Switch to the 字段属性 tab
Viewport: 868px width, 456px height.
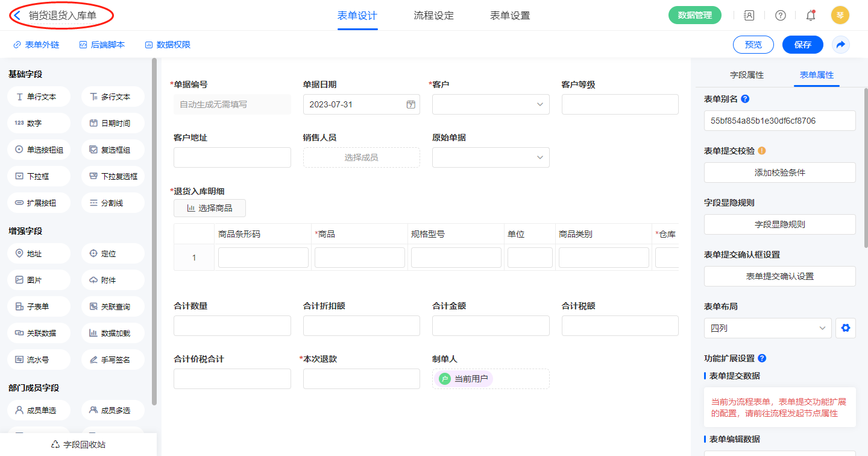(747, 75)
